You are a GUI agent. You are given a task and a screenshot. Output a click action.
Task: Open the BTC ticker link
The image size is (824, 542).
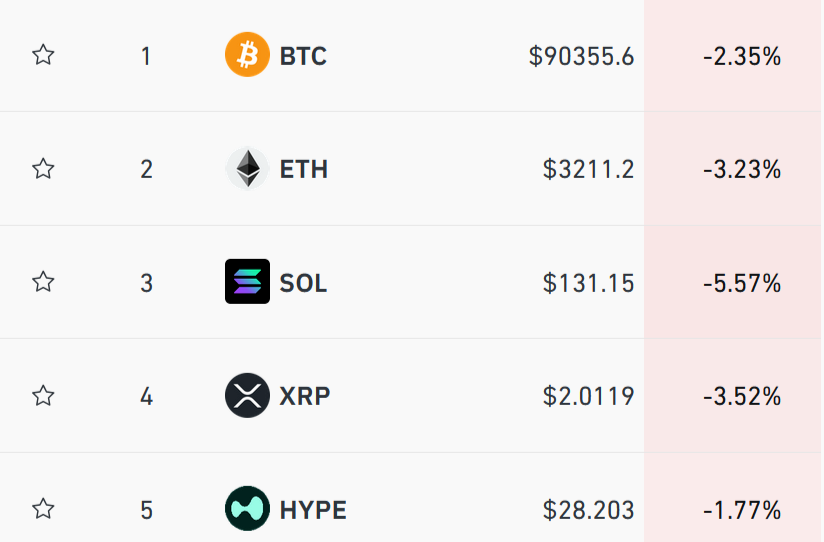[303, 56]
